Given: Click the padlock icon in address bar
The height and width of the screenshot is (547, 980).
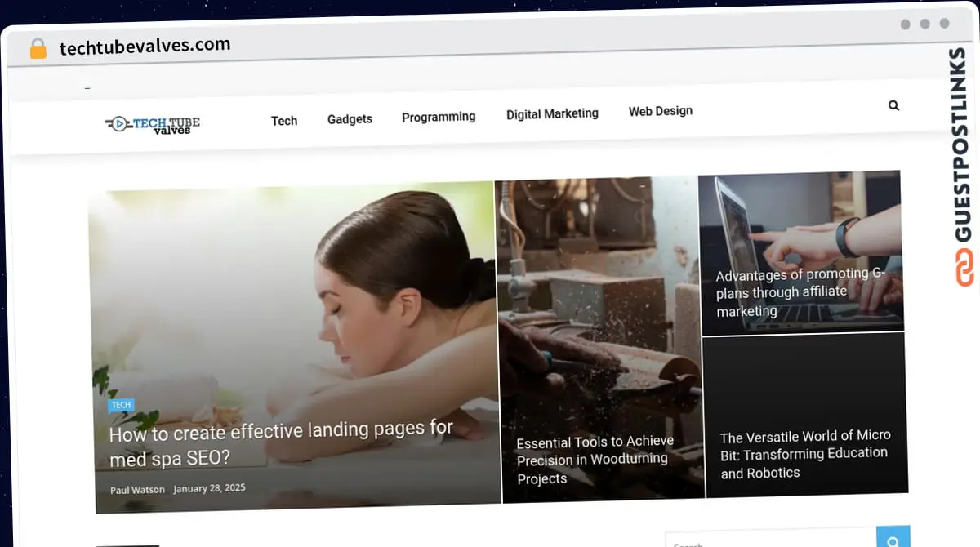Looking at the screenshot, I should click(38, 48).
